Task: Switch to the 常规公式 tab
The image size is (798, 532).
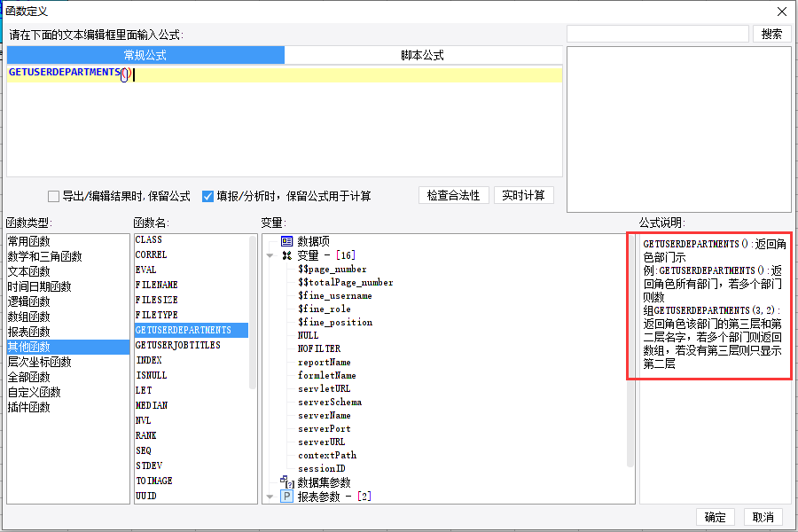Action: [145, 55]
